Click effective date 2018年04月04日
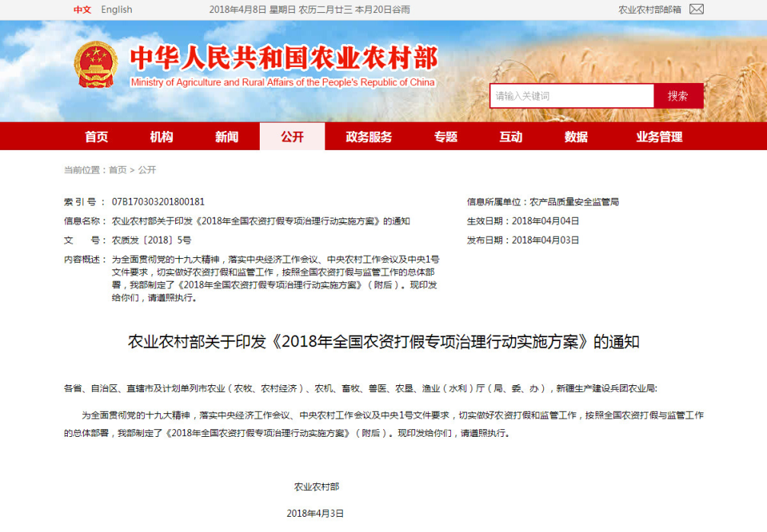Screen dimensions: 767x532 [545, 221]
